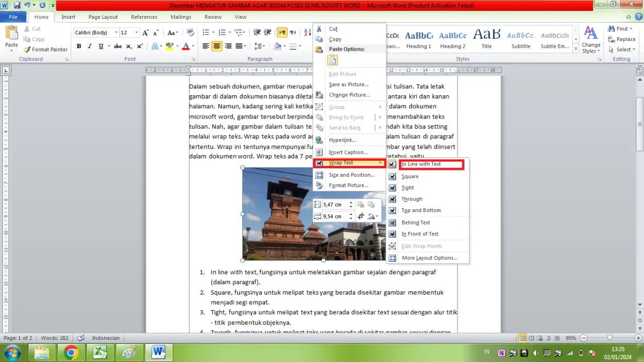
Task: Toggle Bold formatting
Action: pyautogui.click(x=79, y=46)
